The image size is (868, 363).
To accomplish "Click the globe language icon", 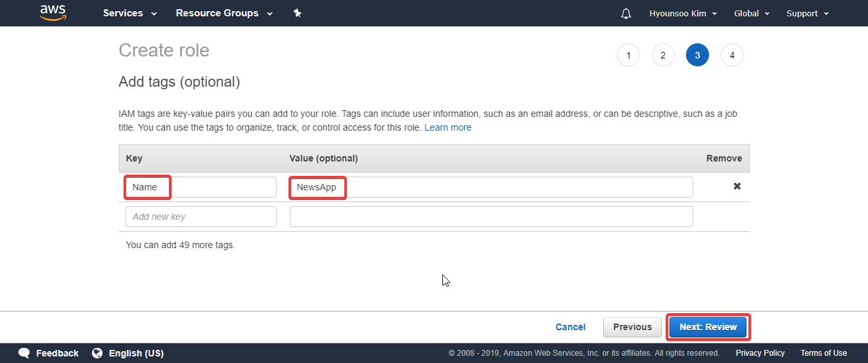I will pyautogui.click(x=97, y=353).
